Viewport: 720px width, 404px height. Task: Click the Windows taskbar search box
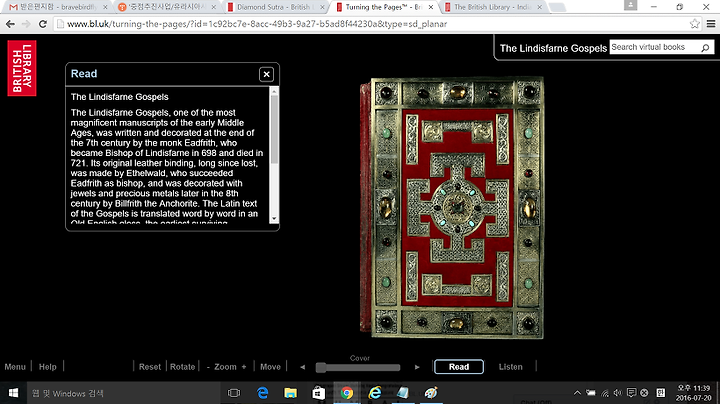pyautogui.click(x=122, y=393)
